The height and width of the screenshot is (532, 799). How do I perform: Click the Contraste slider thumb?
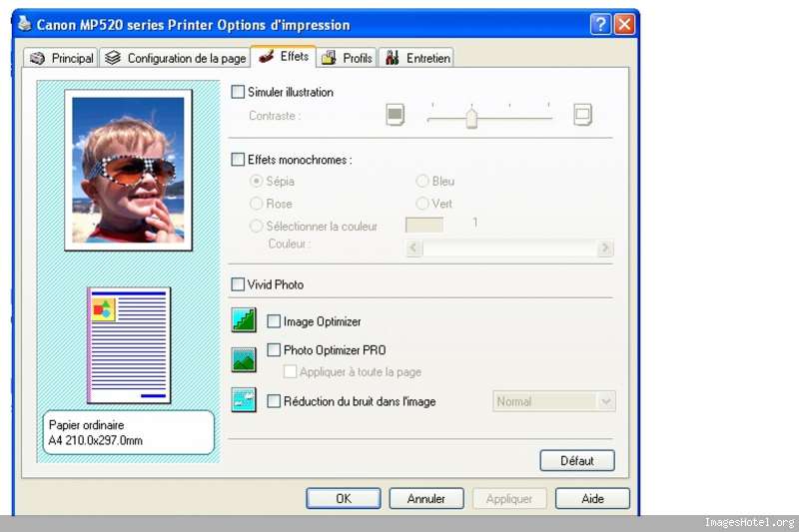pos(471,118)
